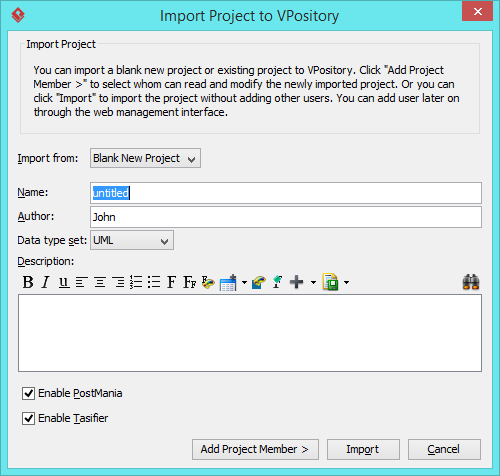Expand the plus icon dropdown arrow
The image size is (500, 476).
[313, 283]
